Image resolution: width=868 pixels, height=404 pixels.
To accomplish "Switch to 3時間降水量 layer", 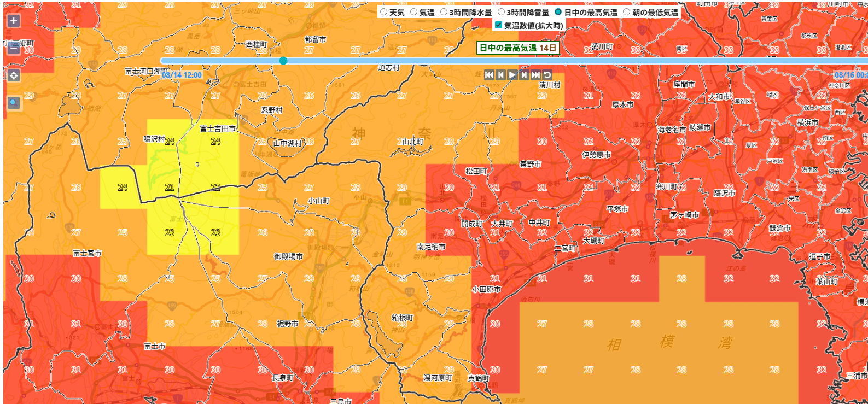I will 444,12.
